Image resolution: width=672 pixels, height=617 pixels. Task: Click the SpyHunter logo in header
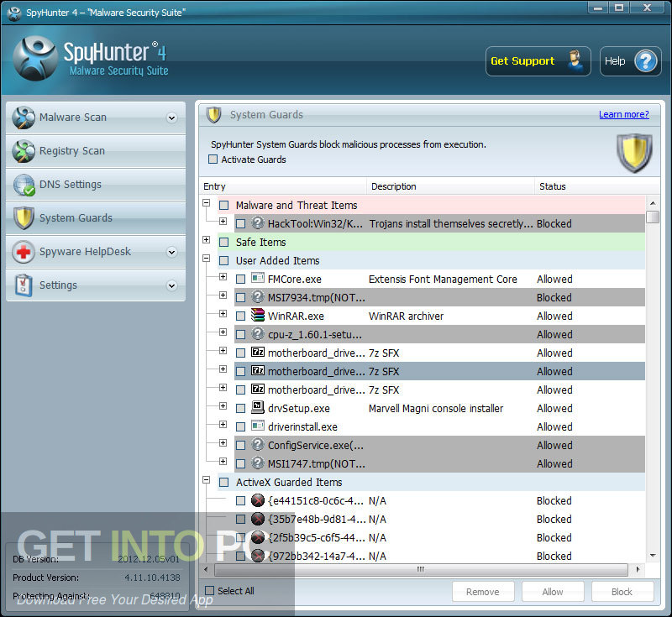point(35,59)
